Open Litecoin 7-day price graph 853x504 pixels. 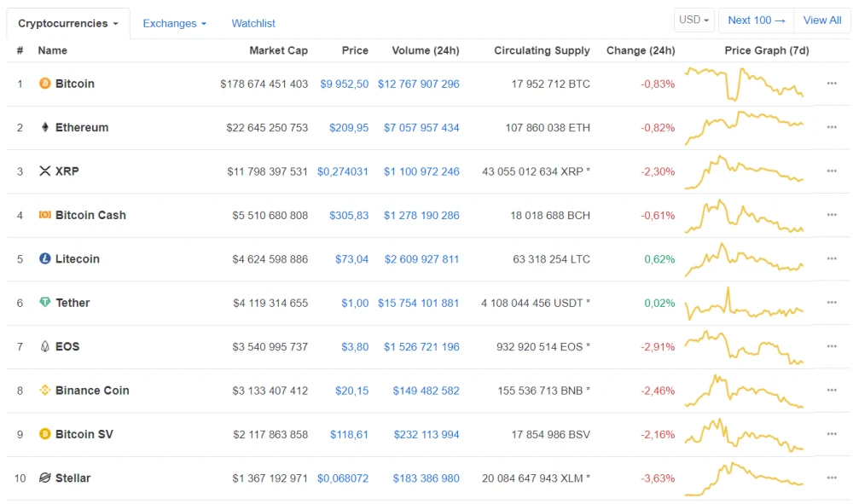744,258
